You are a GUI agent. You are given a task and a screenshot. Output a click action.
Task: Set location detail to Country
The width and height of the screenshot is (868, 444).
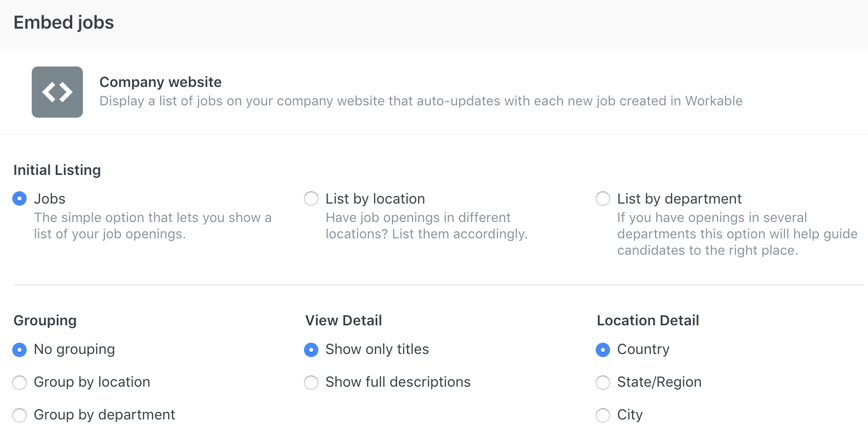[x=603, y=350]
